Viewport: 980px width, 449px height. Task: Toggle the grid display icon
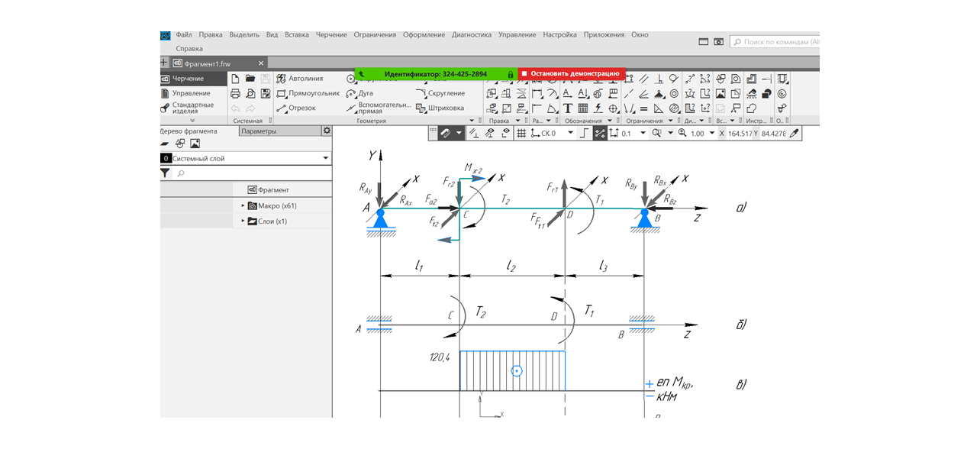pos(521,134)
